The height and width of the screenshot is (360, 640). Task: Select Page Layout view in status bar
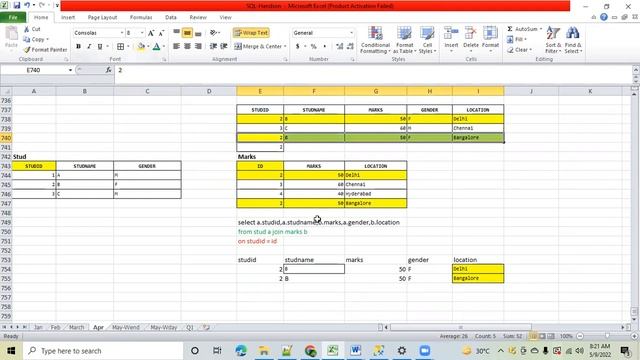542,336
